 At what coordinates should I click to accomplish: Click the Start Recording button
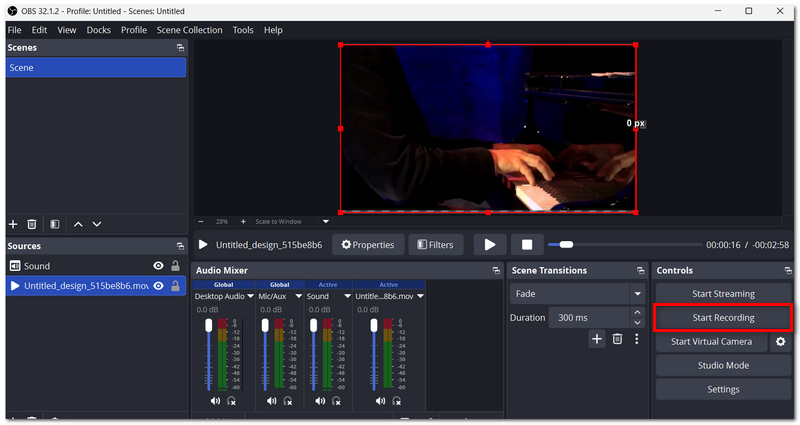coord(723,317)
